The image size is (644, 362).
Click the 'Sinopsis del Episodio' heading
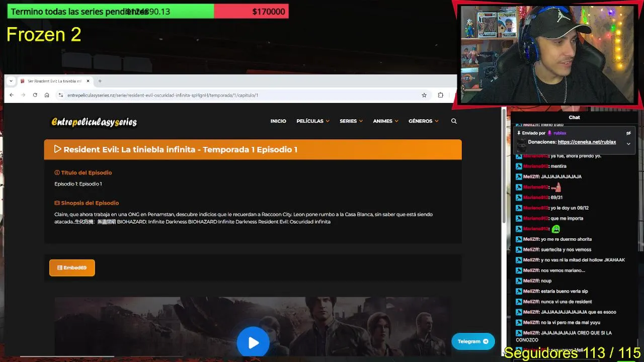coord(90,203)
